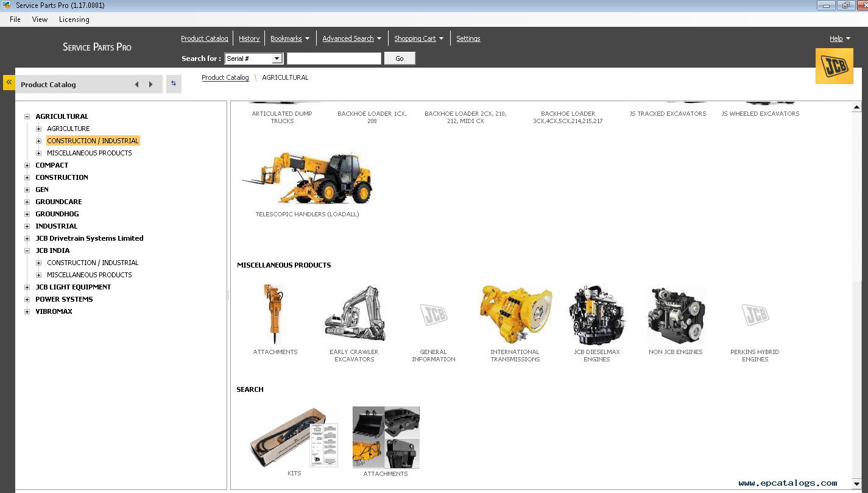868x493 pixels.
Task: Expand the AGRICULTURE subnode
Action: click(38, 129)
